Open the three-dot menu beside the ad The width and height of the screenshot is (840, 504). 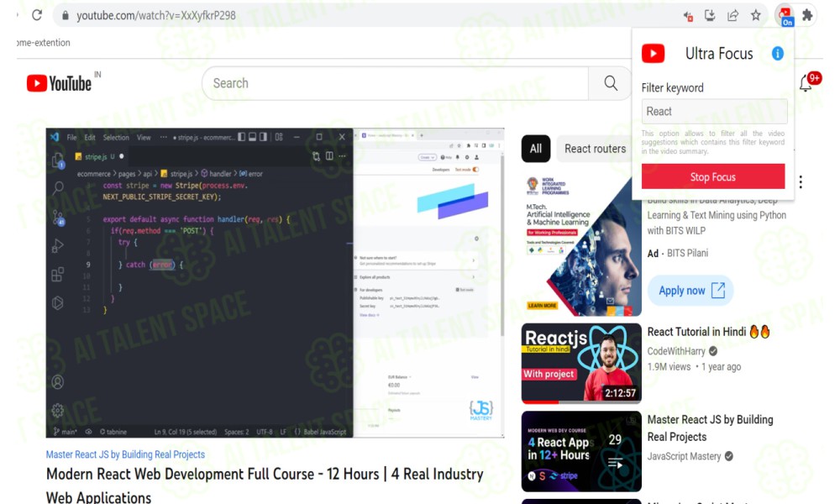(801, 182)
